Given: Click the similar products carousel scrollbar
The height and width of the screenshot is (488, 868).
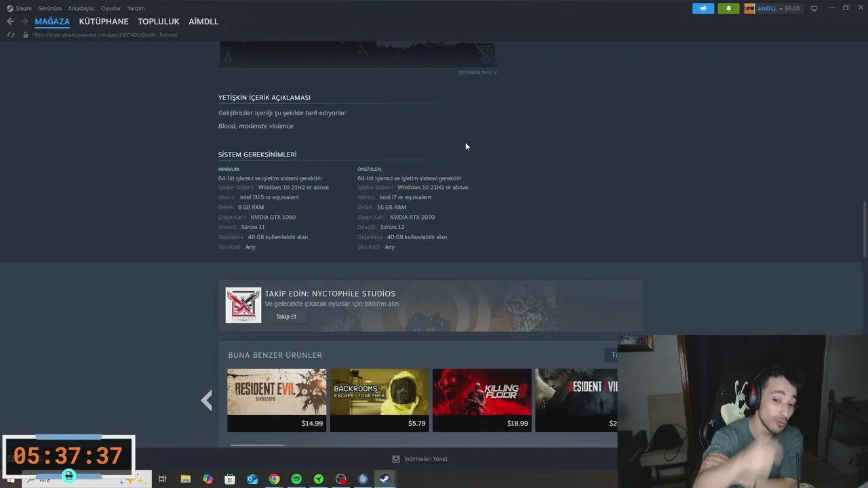Looking at the screenshot, I should tap(256, 445).
